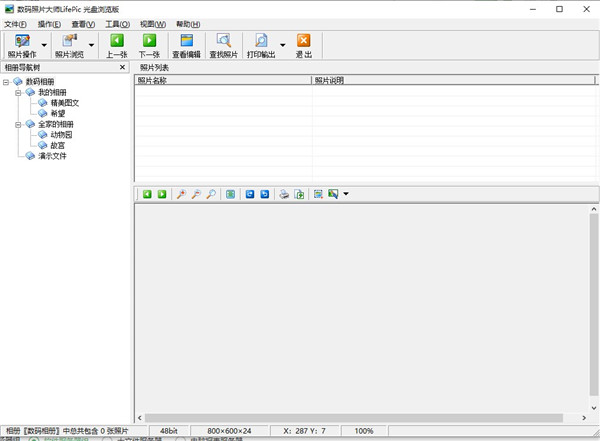Open the 操作(E) menu

point(49,24)
